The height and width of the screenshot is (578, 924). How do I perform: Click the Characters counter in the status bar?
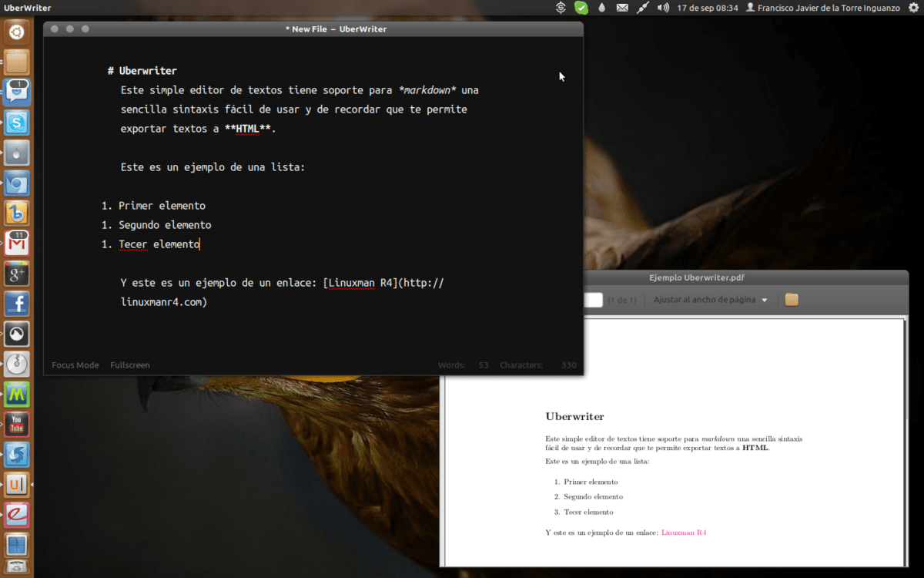(521, 365)
